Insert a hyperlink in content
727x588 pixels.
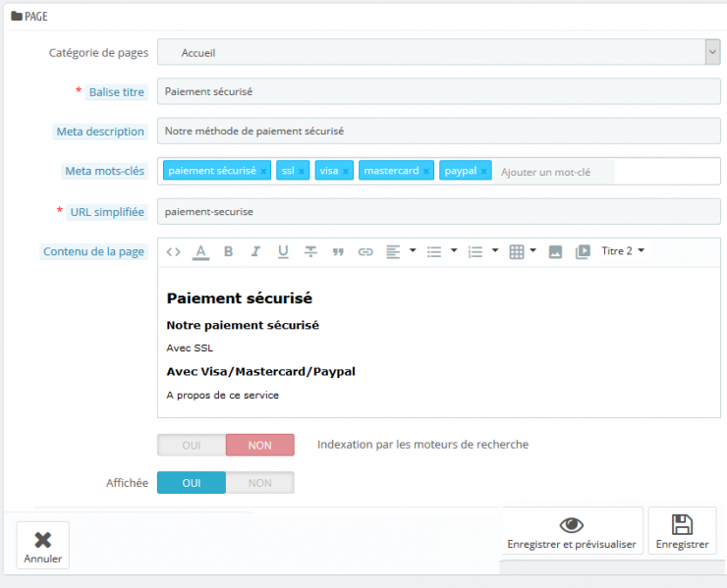[x=365, y=252]
